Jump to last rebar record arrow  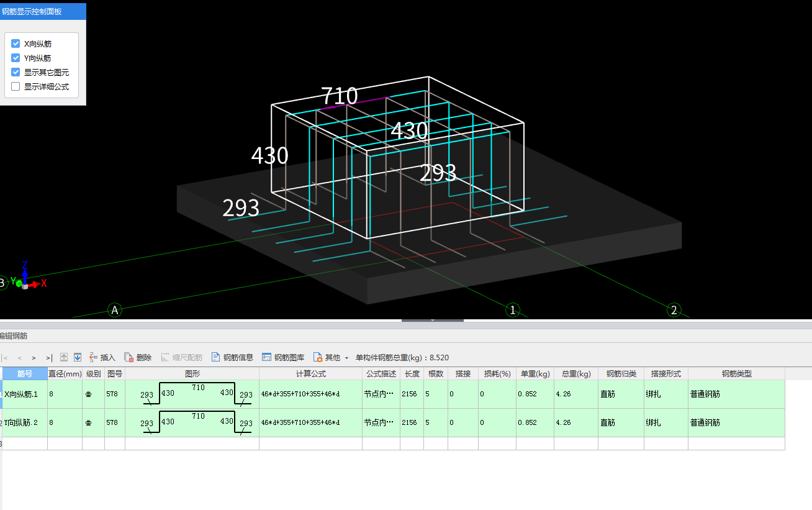click(x=48, y=358)
